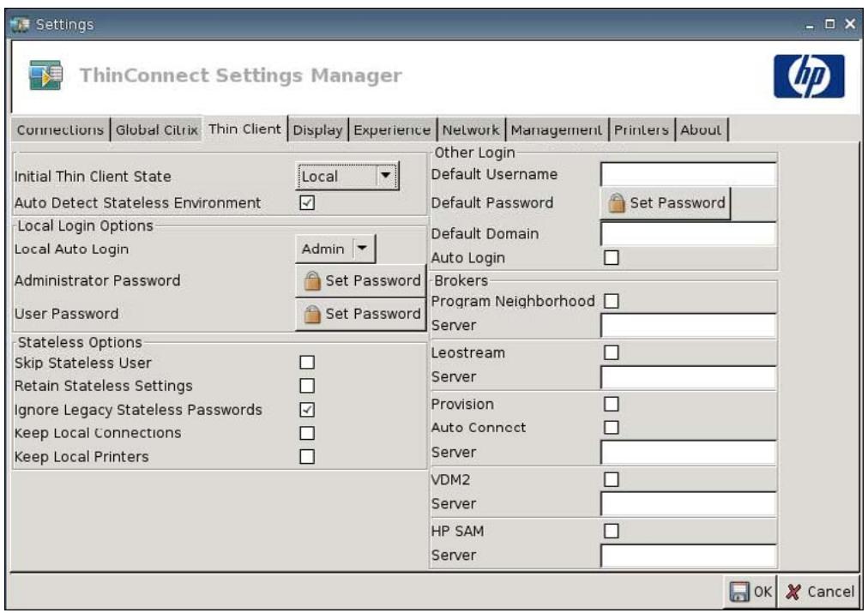Enable the HP SAM checkbox
868x613 pixels.
point(612,531)
